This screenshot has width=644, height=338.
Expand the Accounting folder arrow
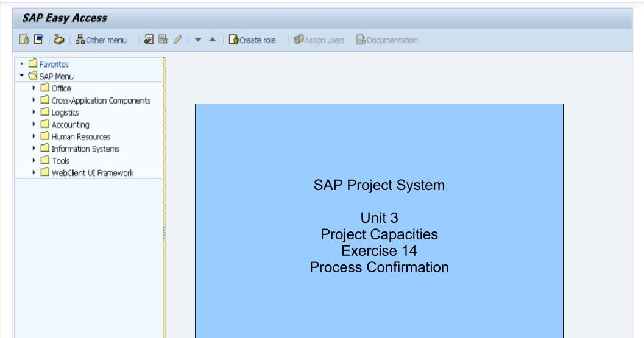[34, 124]
